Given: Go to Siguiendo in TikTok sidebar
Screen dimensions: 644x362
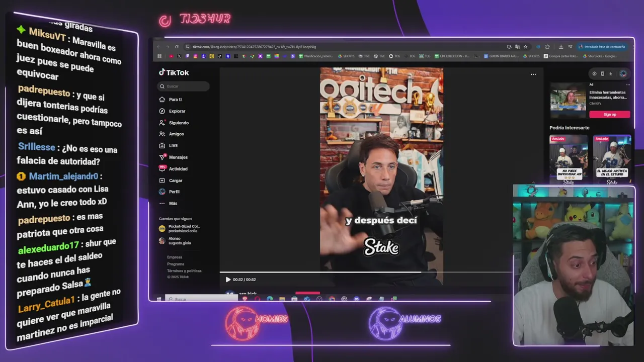Looking at the screenshot, I should [174, 123].
